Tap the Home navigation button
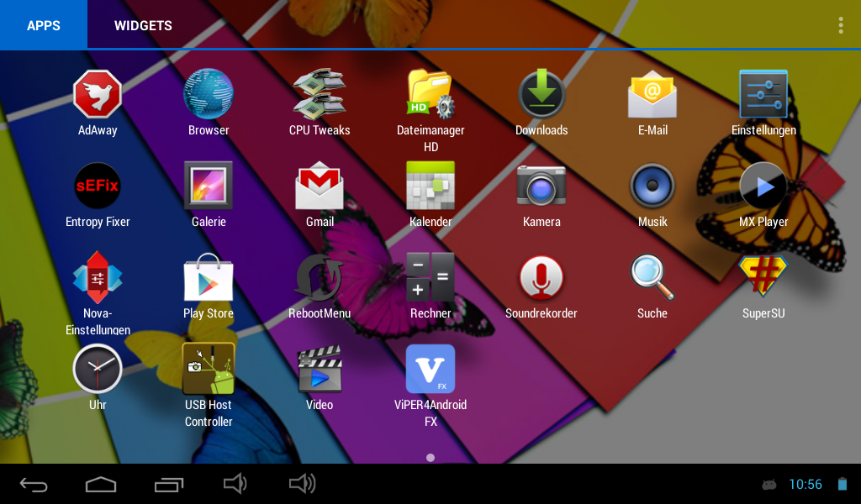861x504 pixels. click(101, 484)
